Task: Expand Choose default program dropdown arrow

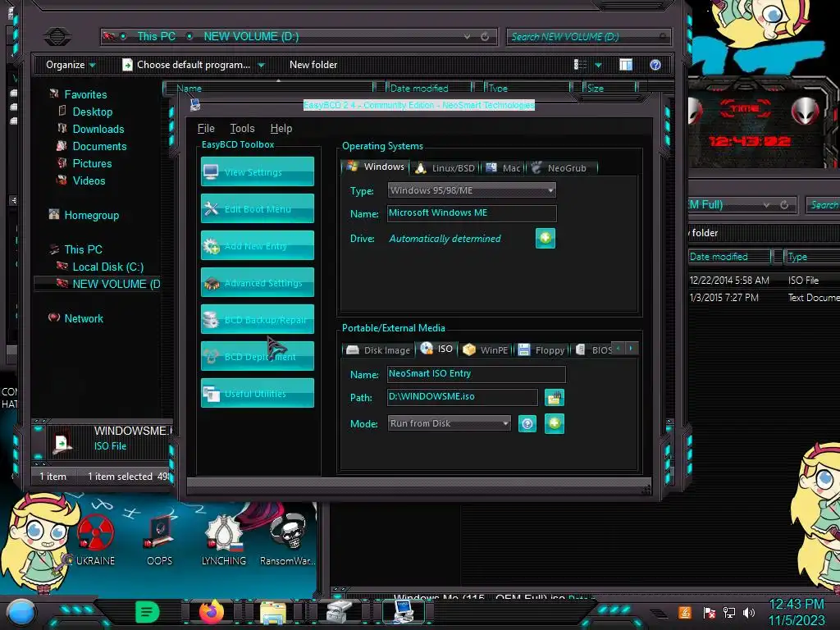Action: (262, 66)
